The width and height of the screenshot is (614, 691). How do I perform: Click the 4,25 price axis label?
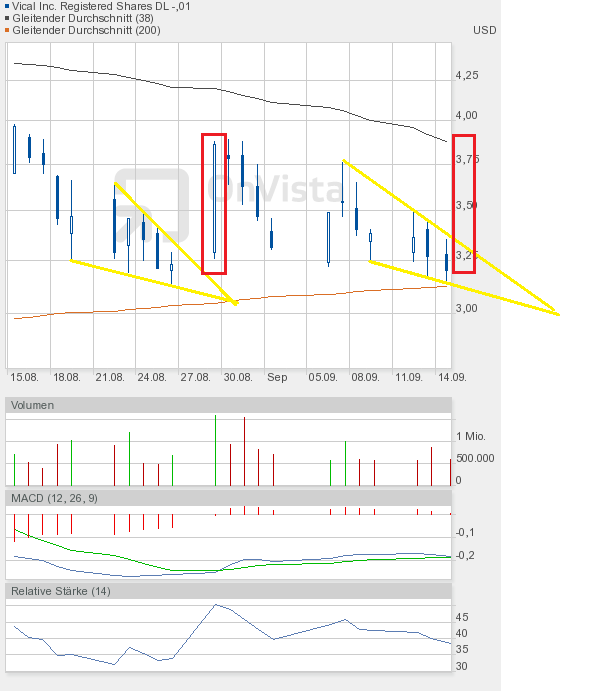click(x=466, y=76)
